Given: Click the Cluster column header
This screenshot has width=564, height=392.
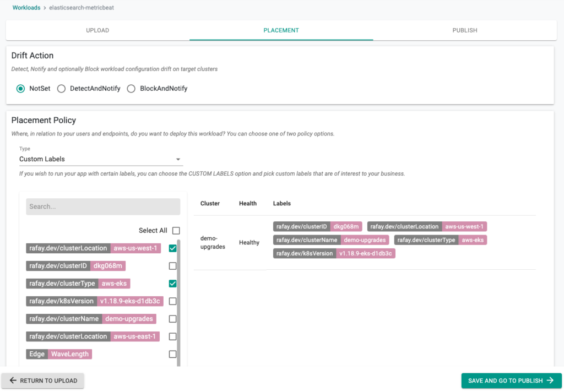Looking at the screenshot, I should [x=210, y=204].
